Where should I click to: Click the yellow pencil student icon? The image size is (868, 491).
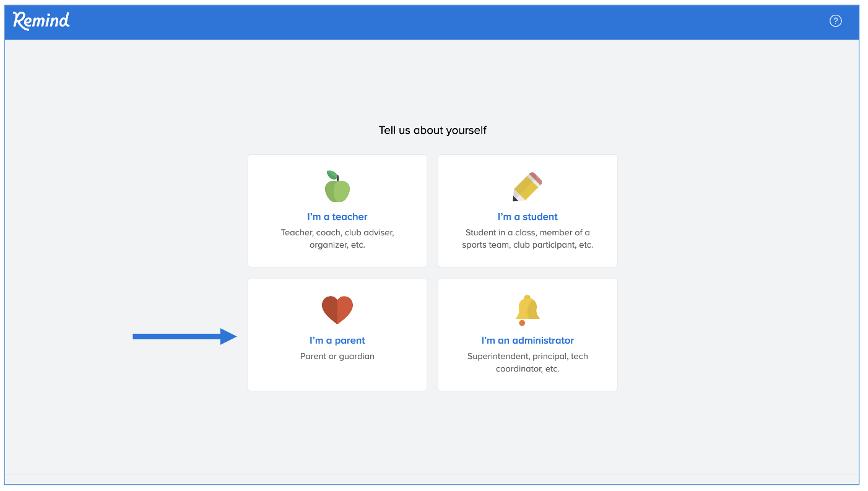(527, 186)
